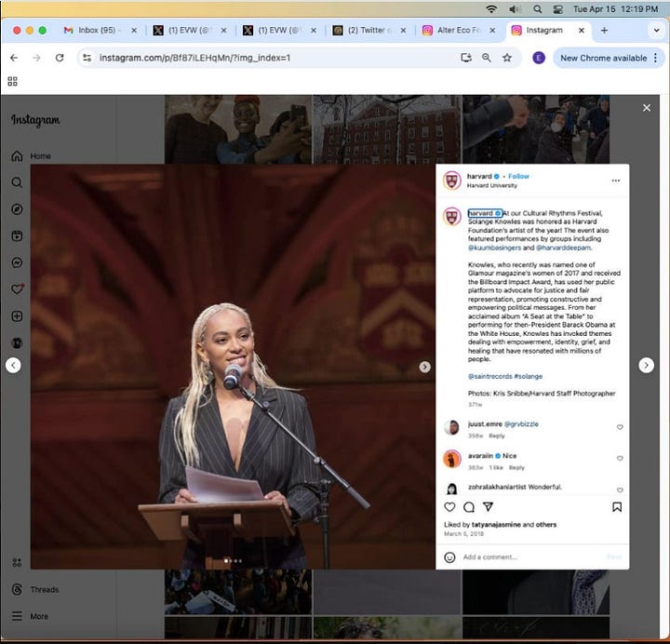The image size is (670, 644).
Task: Like the post with heart icon
Action: tap(449, 507)
